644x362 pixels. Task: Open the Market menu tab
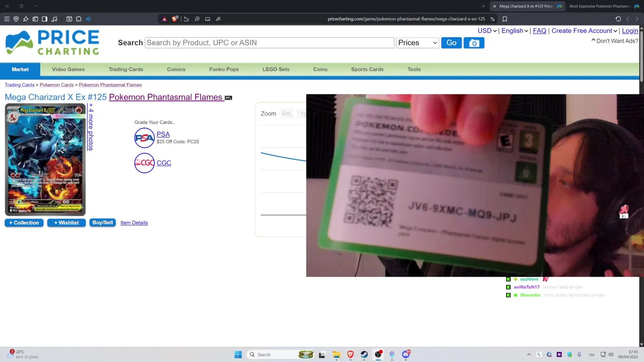(20, 69)
